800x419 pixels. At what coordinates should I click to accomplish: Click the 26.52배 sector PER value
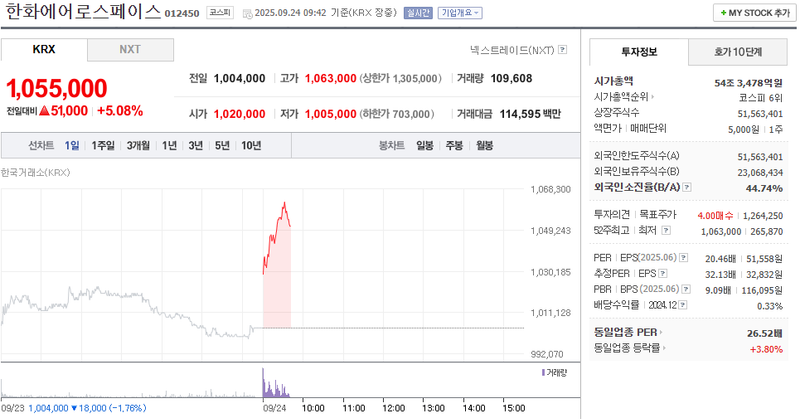point(765,333)
